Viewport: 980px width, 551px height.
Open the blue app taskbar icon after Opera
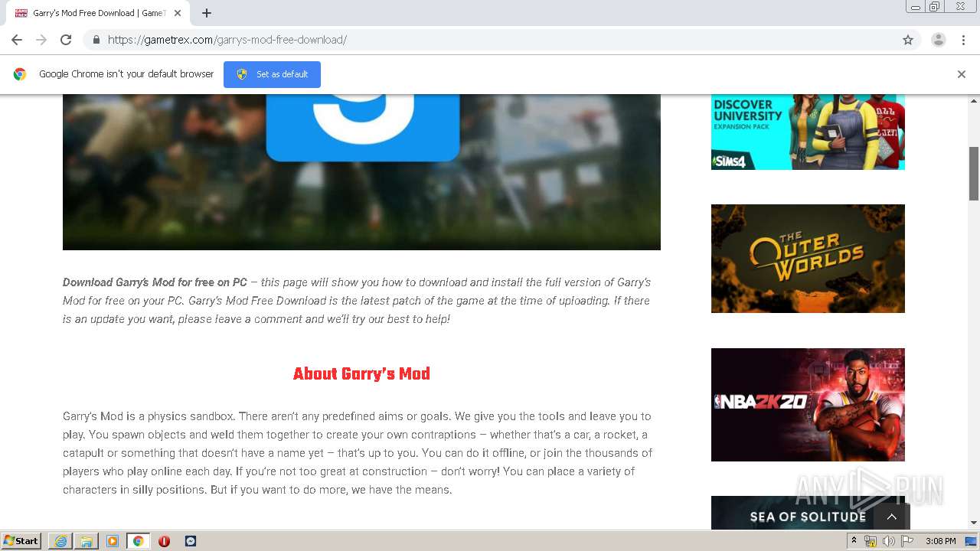click(191, 541)
